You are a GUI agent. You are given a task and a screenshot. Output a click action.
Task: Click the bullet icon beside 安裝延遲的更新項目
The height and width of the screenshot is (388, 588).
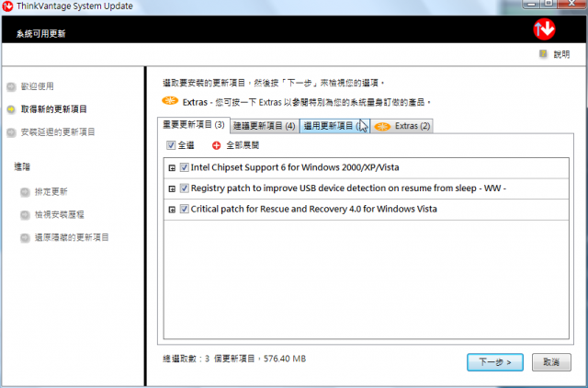pos(11,132)
